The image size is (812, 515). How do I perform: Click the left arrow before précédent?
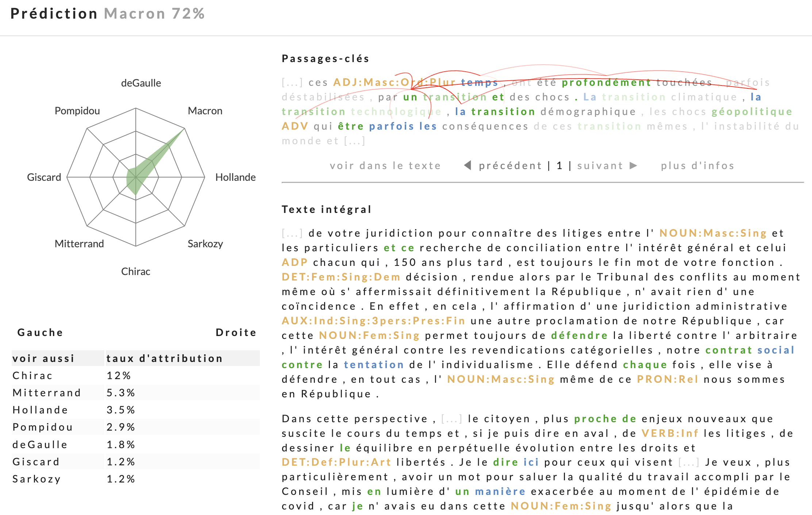click(467, 165)
